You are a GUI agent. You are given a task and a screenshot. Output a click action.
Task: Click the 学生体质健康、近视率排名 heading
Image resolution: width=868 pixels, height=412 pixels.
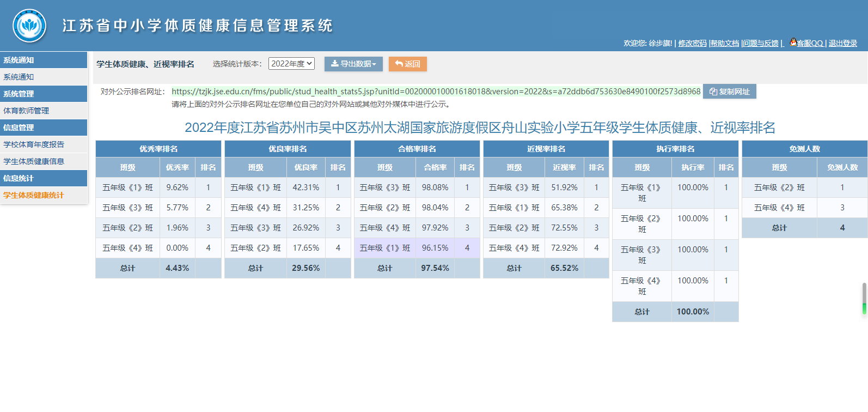tap(145, 64)
